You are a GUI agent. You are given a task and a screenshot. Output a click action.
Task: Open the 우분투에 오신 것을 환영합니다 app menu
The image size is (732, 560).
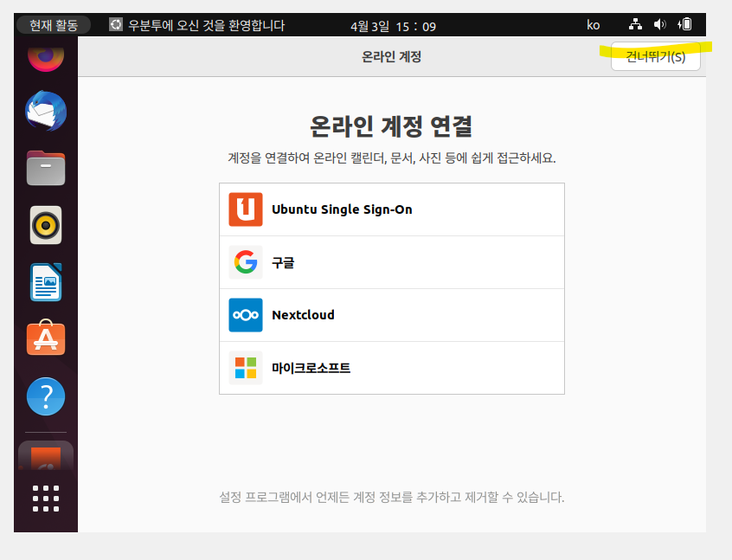click(196, 25)
